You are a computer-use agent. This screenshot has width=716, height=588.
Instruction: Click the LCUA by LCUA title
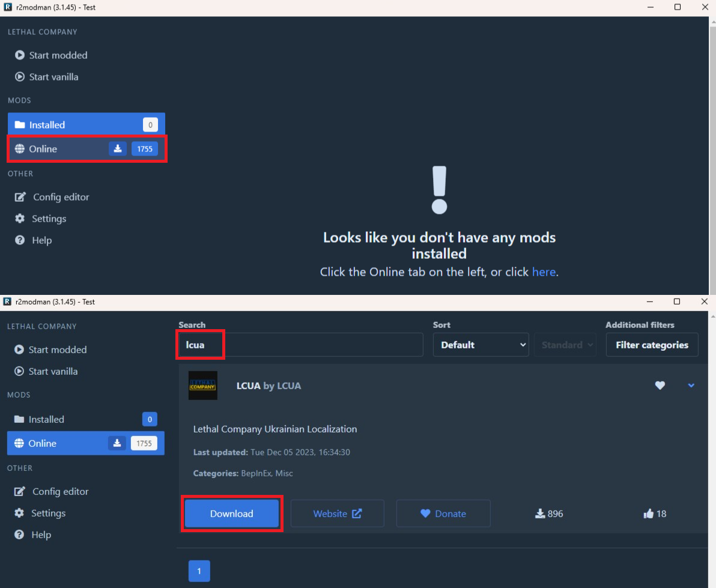point(268,386)
